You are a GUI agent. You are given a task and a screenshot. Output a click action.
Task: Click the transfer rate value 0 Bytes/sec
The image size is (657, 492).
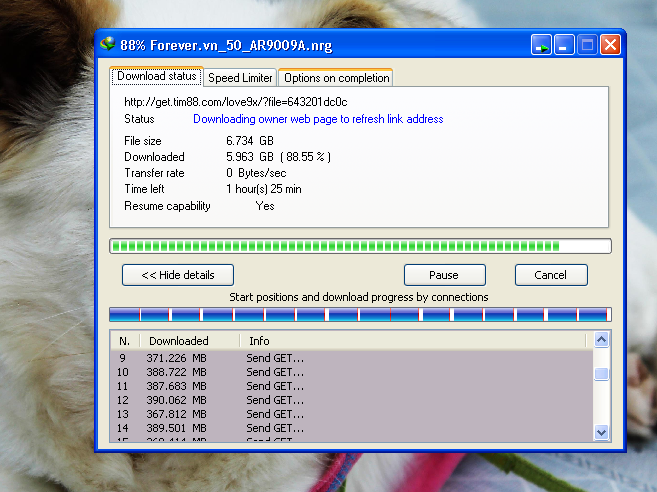(256, 173)
